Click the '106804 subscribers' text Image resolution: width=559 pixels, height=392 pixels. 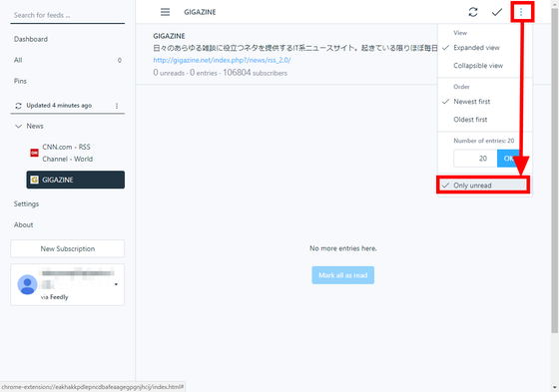click(255, 73)
